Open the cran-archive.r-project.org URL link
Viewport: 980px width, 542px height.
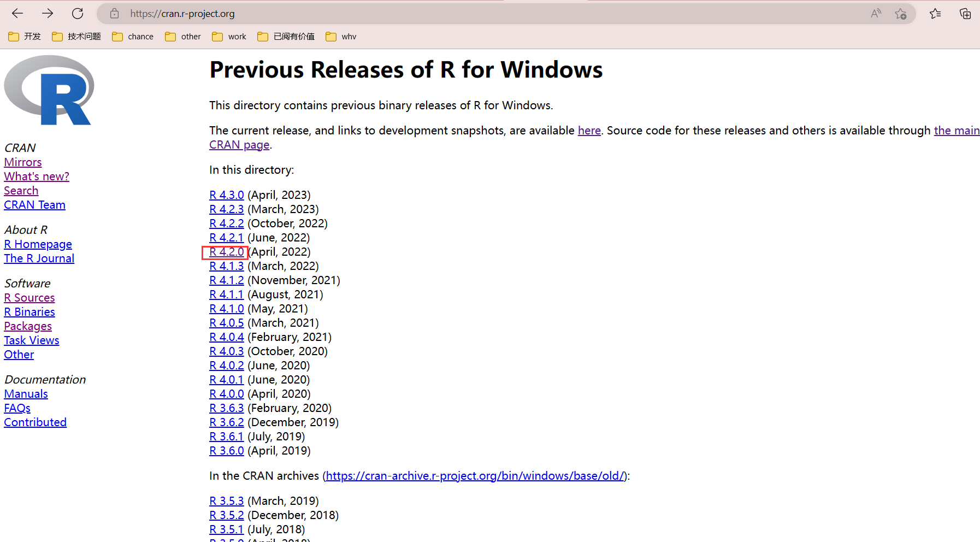[475, 476]
